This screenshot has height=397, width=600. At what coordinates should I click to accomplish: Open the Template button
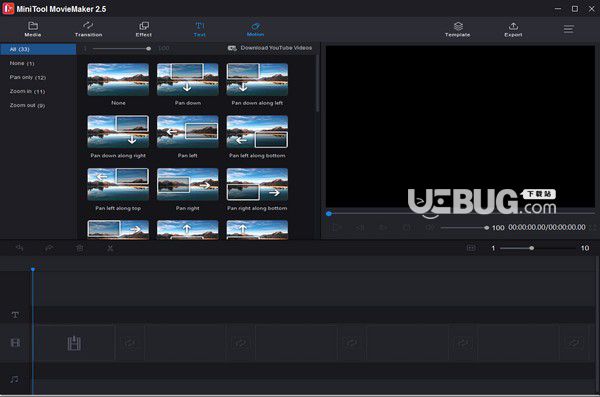(458, 29)
